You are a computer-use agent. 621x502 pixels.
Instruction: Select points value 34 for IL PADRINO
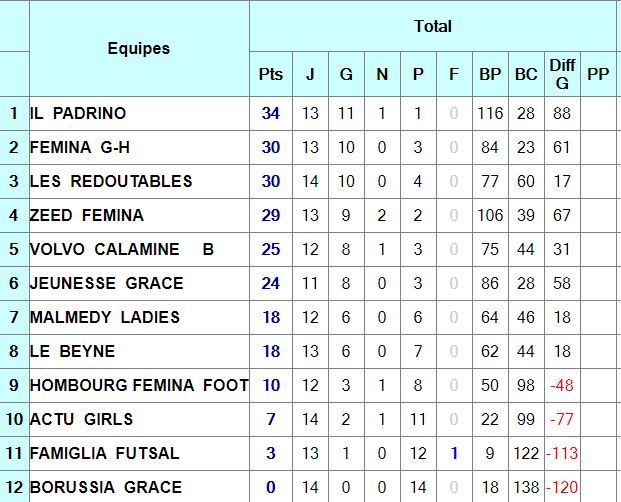[271, 113]
